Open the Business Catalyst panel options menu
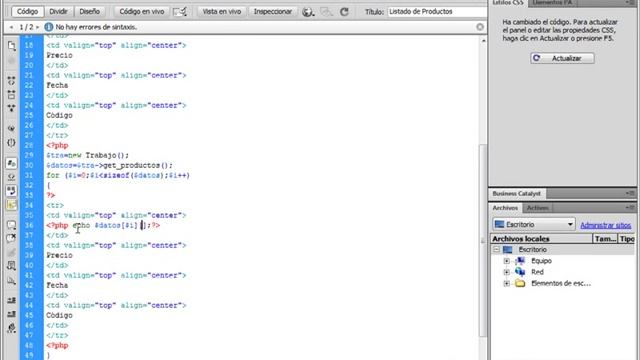This screenshot has height=360, width=640. (x=630, y=193)
